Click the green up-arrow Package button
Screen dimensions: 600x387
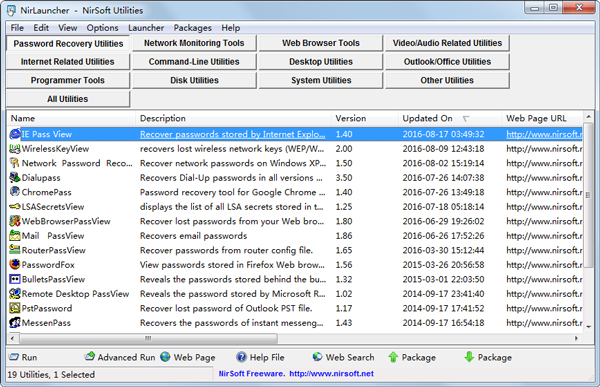point(412,357)
